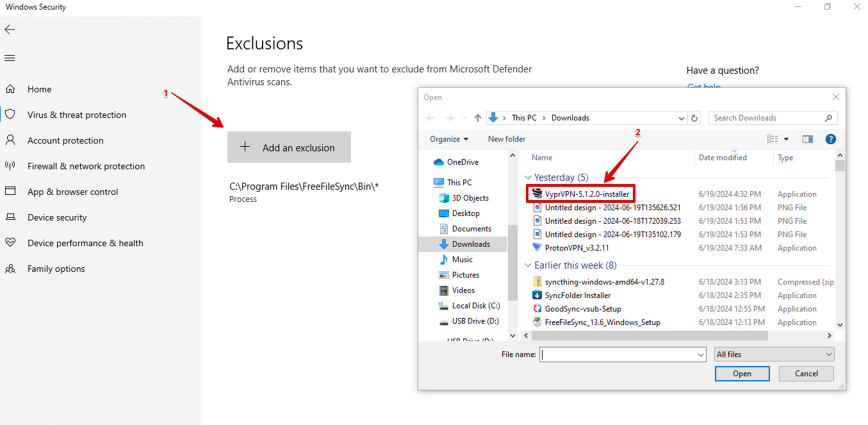Click the file list vertical scrollbar
This screenshot has height=425, width=868.
pos(840,166)
